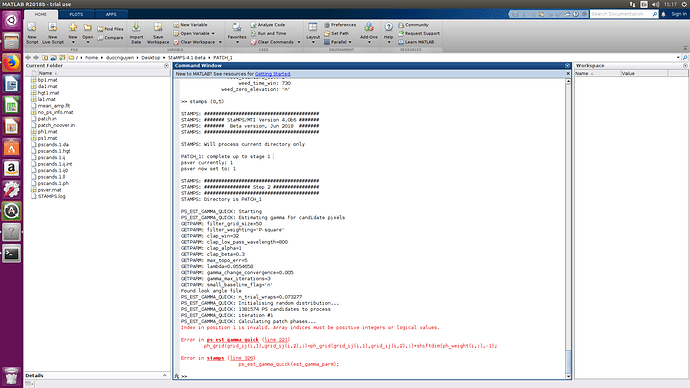
Task: Open MATLAB Preferences
Action: tap(340, 25)
